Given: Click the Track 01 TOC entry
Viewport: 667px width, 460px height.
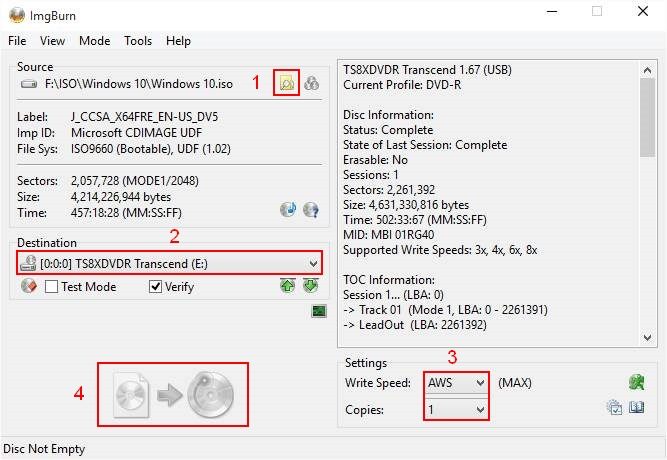Looking at the screenshot, I should point(445,310).
